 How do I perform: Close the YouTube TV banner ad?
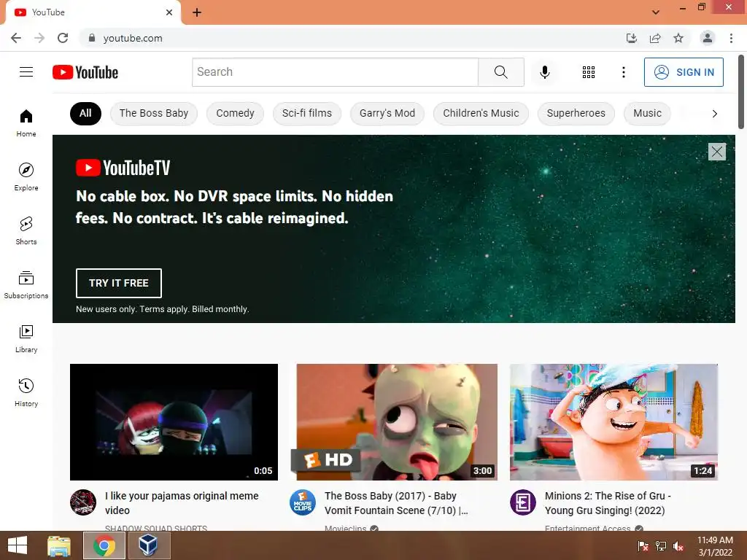pos(716,152)
